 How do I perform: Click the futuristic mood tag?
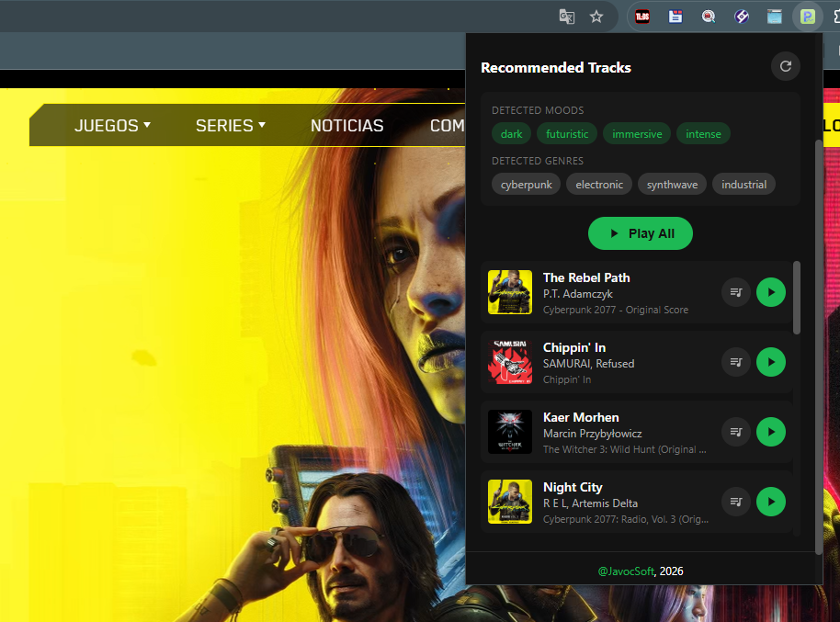(567, 134)
